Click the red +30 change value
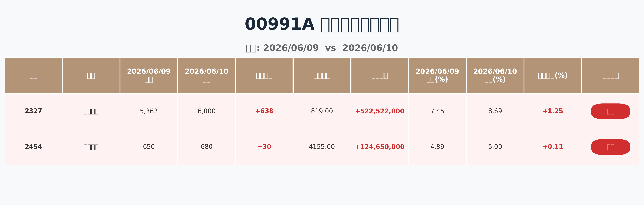The width and height of the screenshot is (644, 205). (x=264, y=147)
